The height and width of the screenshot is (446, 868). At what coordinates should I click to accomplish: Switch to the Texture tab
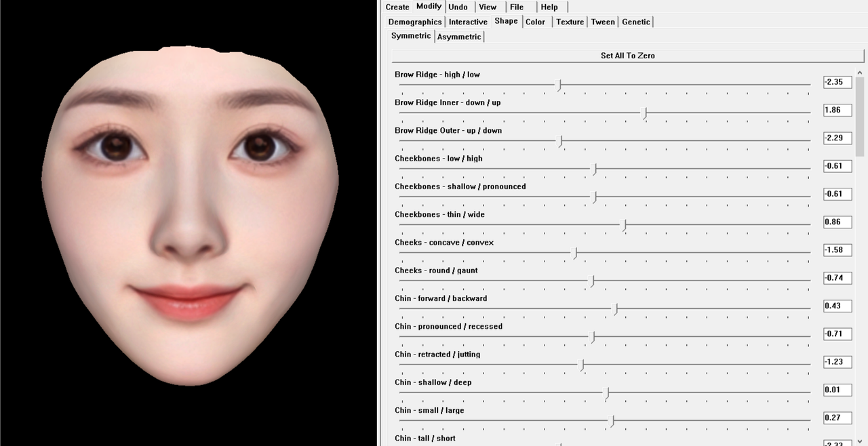click(570, 22)
